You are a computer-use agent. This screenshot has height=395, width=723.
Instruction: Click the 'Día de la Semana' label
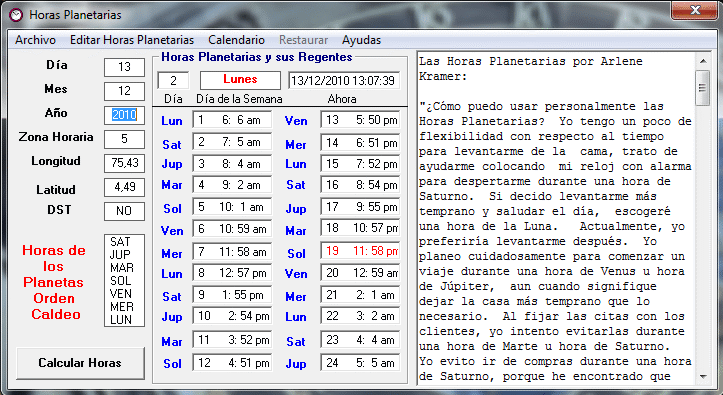point(239,99)
